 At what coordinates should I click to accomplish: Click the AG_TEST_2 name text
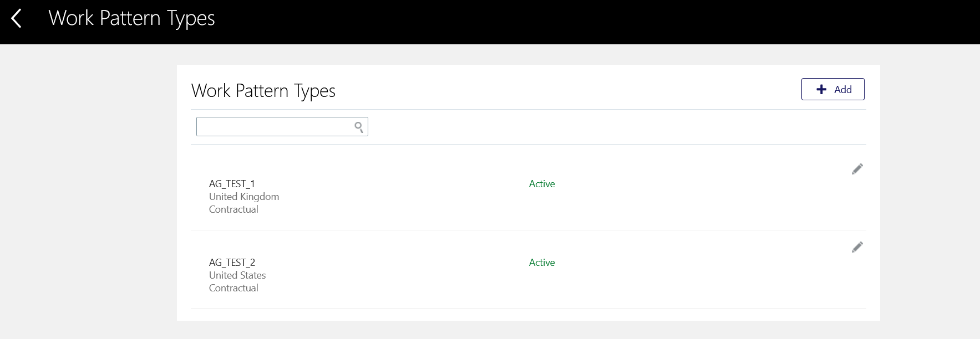pyautogui.click(x=231, y=262)
